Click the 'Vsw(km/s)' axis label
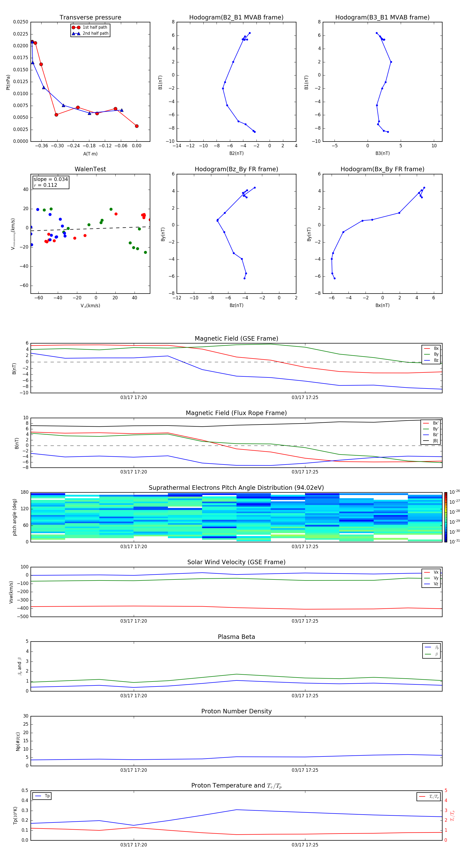 (11, 592)
